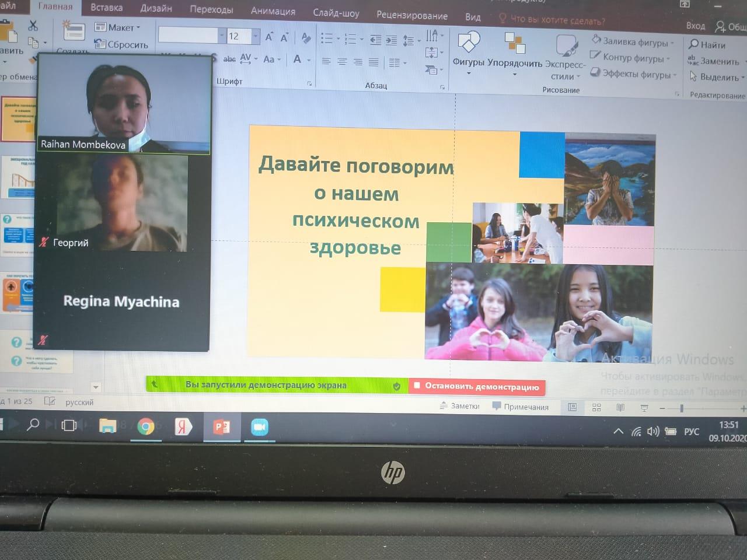
Task: Click the increase font size icon
Action: point(269,37)
